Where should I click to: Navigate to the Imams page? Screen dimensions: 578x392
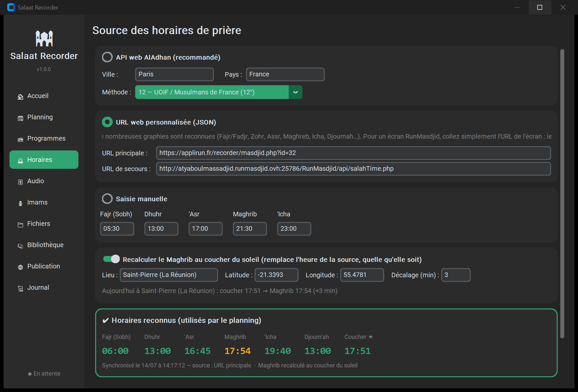pos(44,202)
